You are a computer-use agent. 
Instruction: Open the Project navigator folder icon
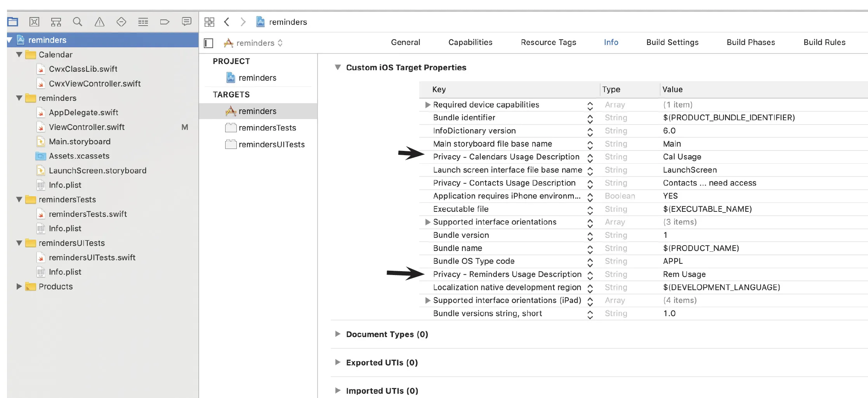13,22
